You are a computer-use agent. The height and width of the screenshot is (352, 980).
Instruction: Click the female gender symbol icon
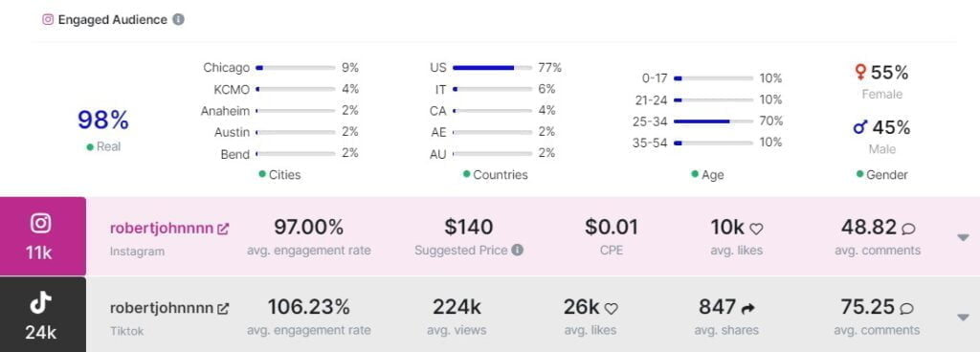pyautogui.click(x=860, y=73)
